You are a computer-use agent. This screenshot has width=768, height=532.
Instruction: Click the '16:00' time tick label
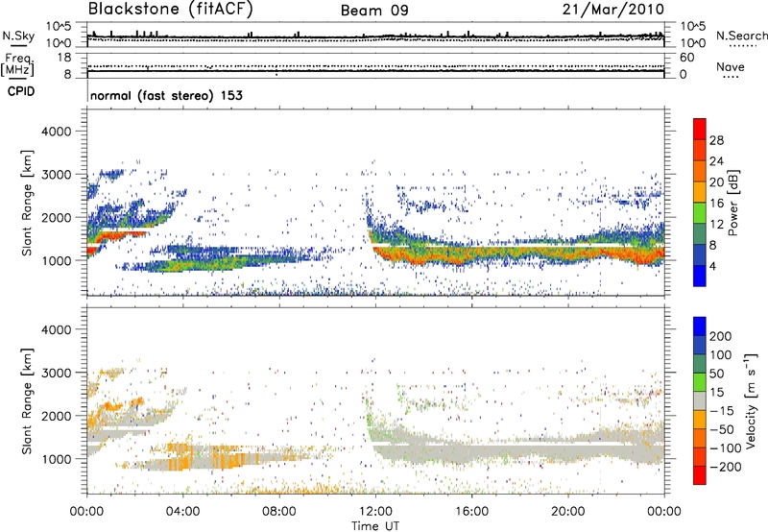click(471, 512)
